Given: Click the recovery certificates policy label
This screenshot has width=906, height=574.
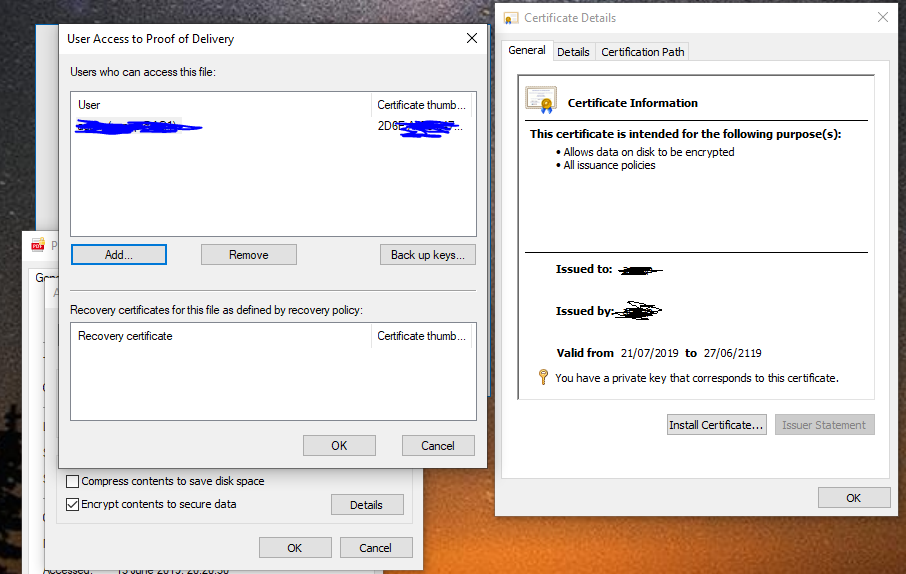Looking at the screenshot, I should click(x=217, y=310).
